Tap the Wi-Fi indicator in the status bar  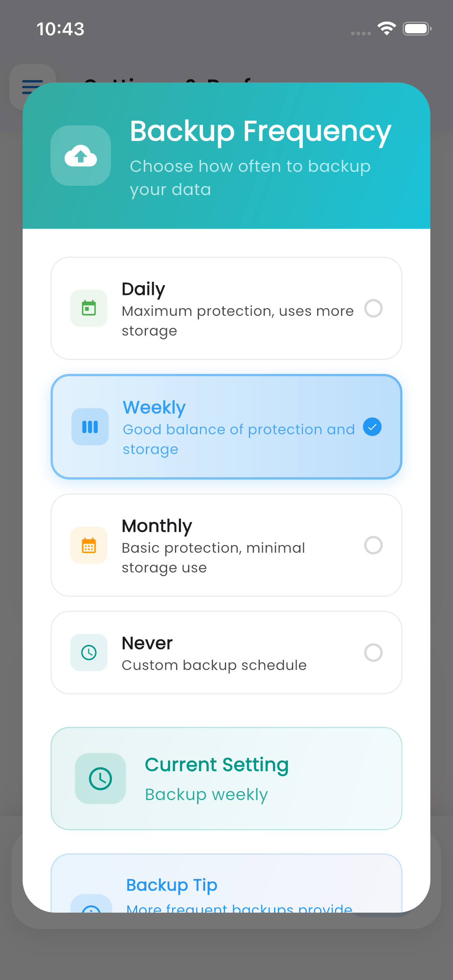pyautogui.click(x=386, y=28)
